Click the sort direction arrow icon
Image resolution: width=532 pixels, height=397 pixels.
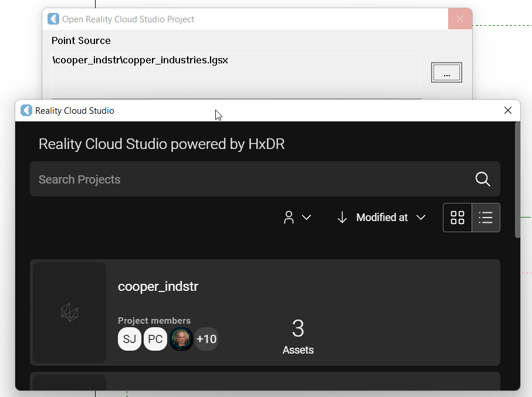[x=342, y=218]
